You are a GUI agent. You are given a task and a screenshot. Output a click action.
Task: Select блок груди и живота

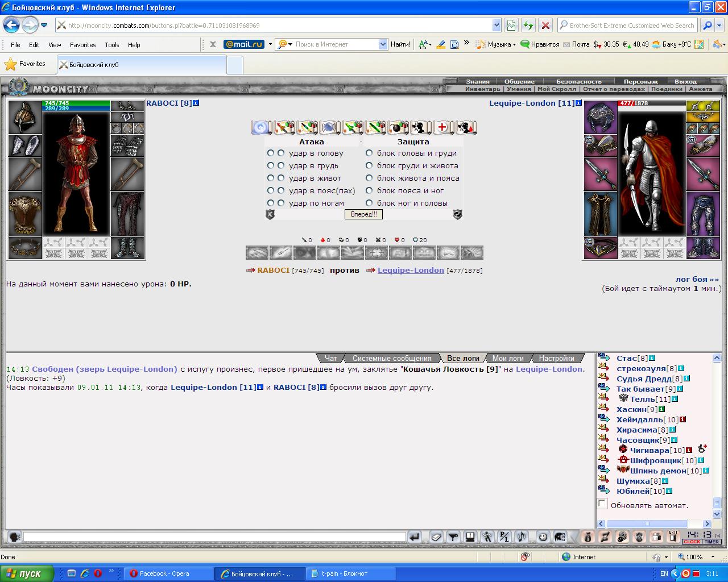(369, 166)
